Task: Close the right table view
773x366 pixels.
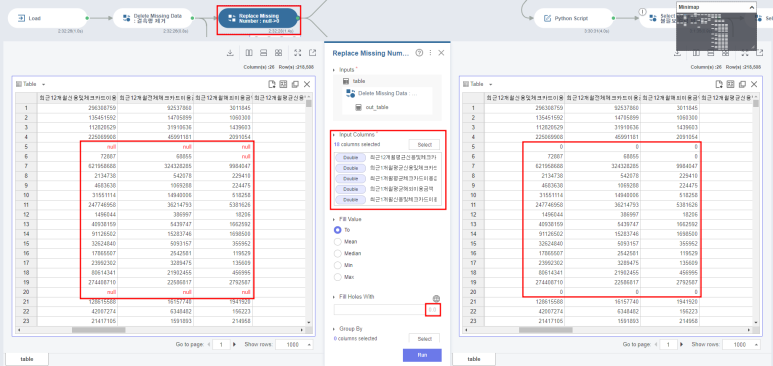Action: 754,84
